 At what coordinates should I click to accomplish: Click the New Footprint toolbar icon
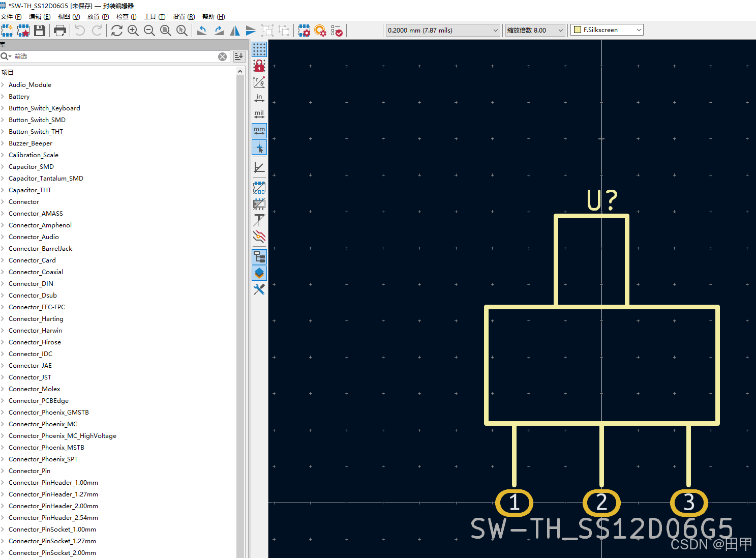coord(7,31)
